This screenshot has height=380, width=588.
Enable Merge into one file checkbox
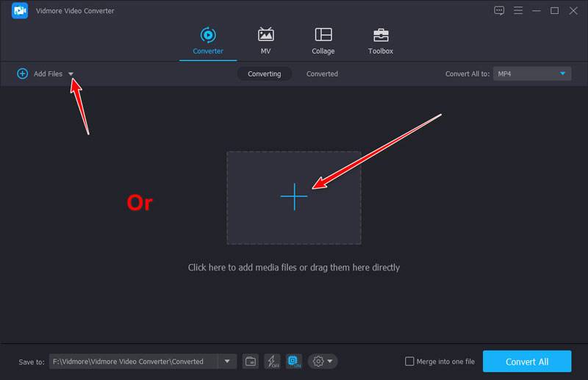coord(410,362)
